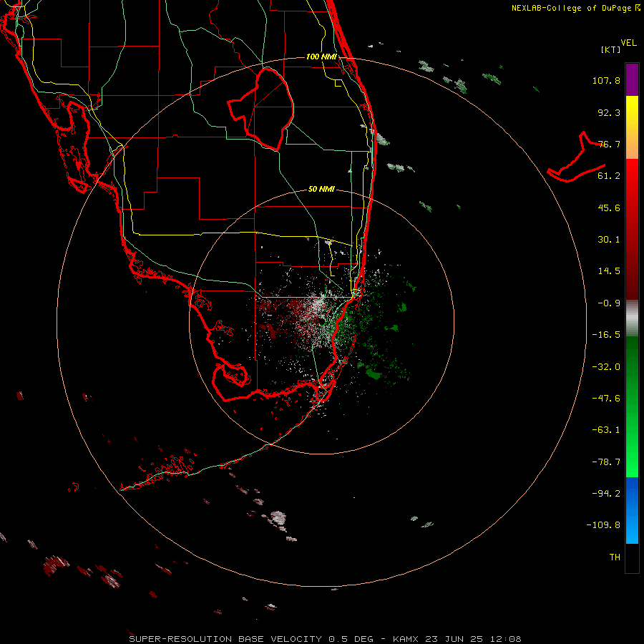Click the 14.5 velocity scale value
644x644 pixels.
609,271
